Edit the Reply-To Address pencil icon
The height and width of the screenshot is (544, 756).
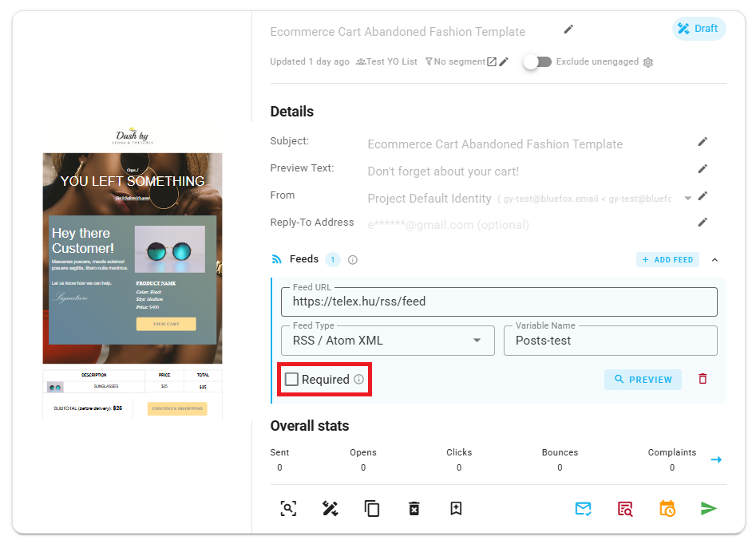coord(703,222)
